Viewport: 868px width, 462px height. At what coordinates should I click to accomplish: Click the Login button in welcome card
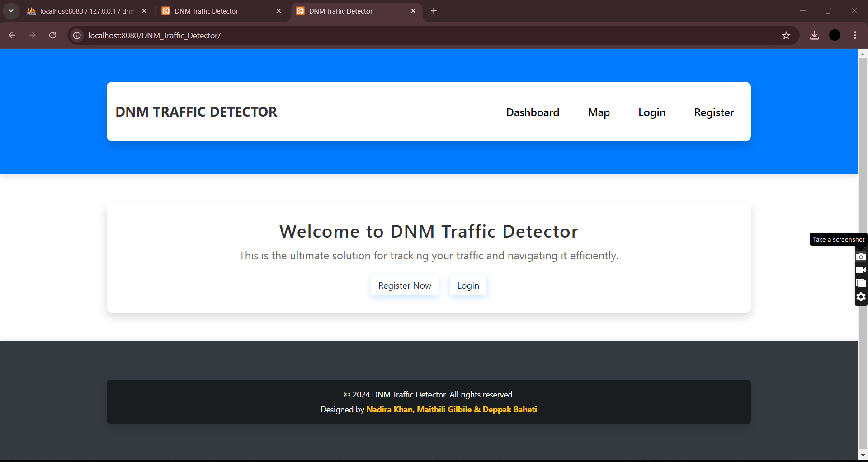click(x=468, y=285)
